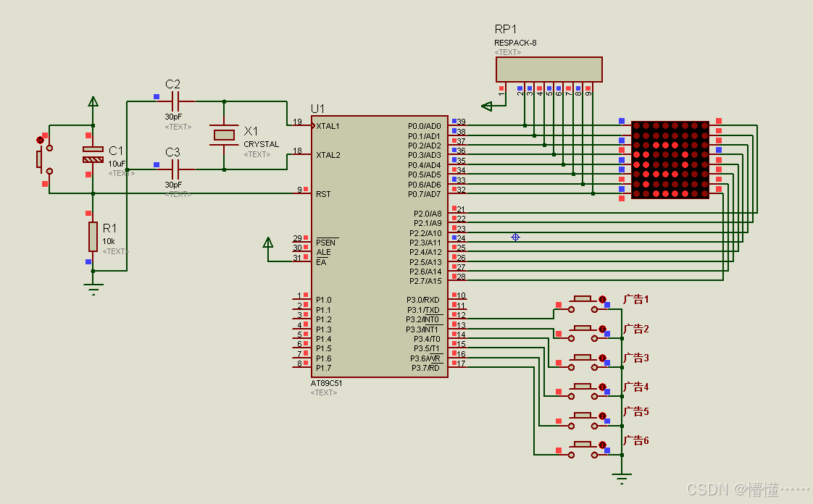Select the power terminal wired to EA pin

click(268, 243)
